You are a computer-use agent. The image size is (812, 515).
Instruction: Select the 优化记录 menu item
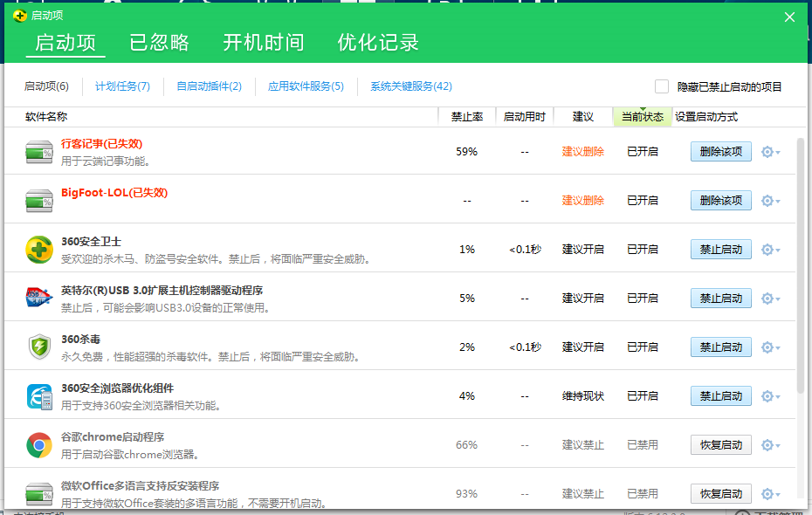(x=376, y=41)
